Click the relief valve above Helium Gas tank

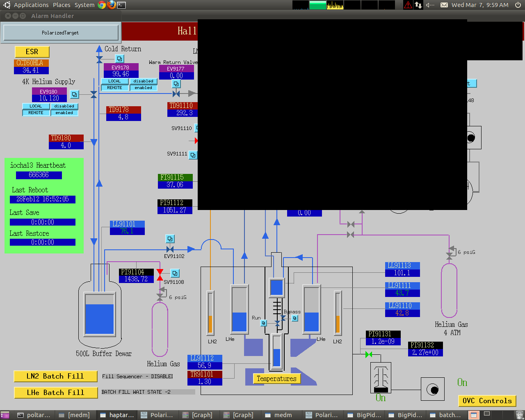(161, 293)
